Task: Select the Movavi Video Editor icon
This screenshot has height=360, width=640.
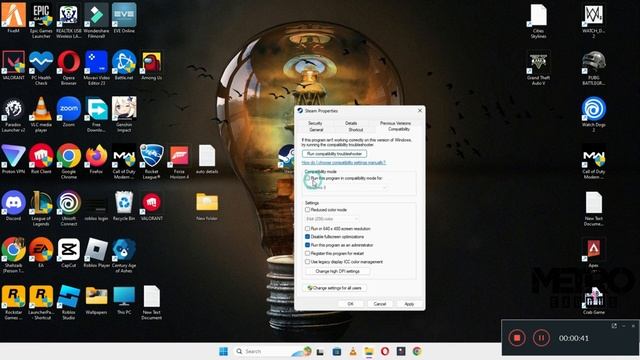Action: coord(96,68)
